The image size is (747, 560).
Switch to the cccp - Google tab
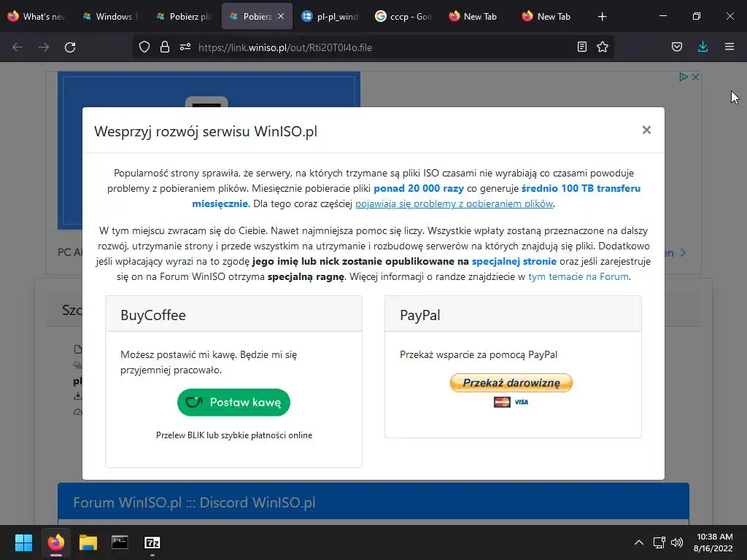pos(403,17)
